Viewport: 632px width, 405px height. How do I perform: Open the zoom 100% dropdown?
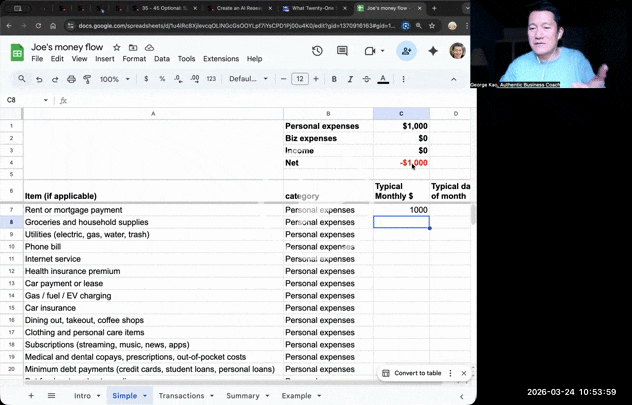click(x=113, y=79)
